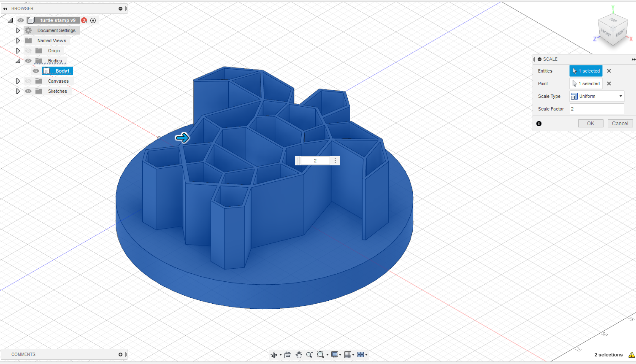The height and width of the screenshot is (364, 636).
Task: Activate the turtle stamp v9 radio button
Action: tap(93, 20)
